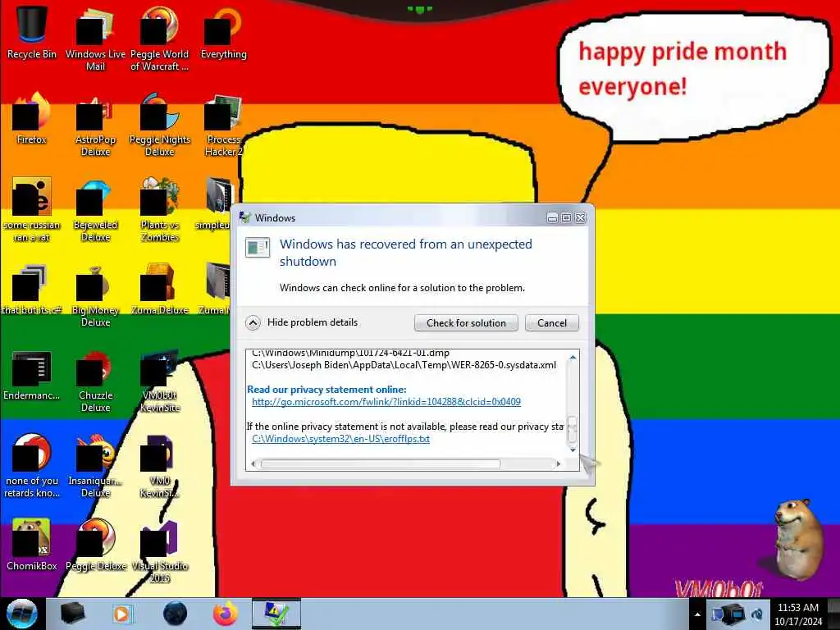Click the problem report taskbar button

[276, 614]
